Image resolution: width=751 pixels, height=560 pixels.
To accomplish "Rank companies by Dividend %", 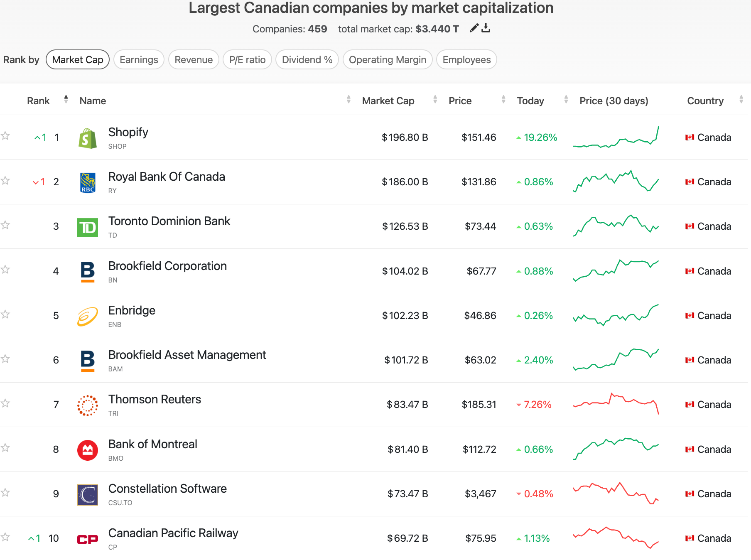I will tap(307, 60).
